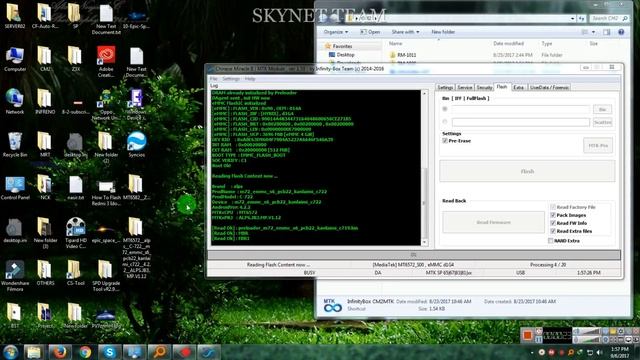Click the Bin browse button
Viewport: 640px width, 360px height.
click(x=602, y=109)
